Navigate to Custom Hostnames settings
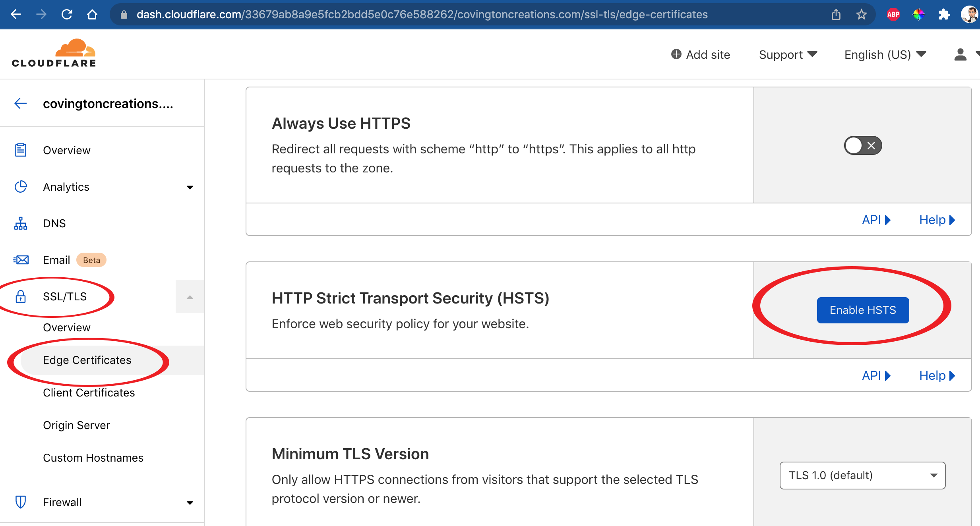Viewport: 980px width, 526px height. (x=93, y=458)
